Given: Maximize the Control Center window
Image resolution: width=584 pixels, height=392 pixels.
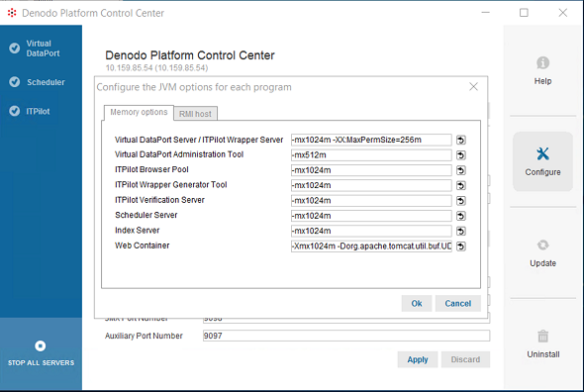Looking at the screenshot, I should [x=524, y=13].
